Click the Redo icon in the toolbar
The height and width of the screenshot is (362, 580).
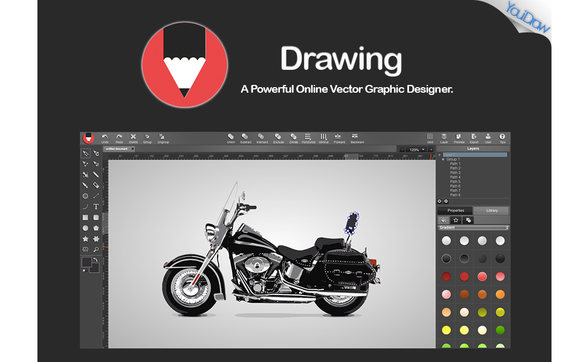[119, 137]
